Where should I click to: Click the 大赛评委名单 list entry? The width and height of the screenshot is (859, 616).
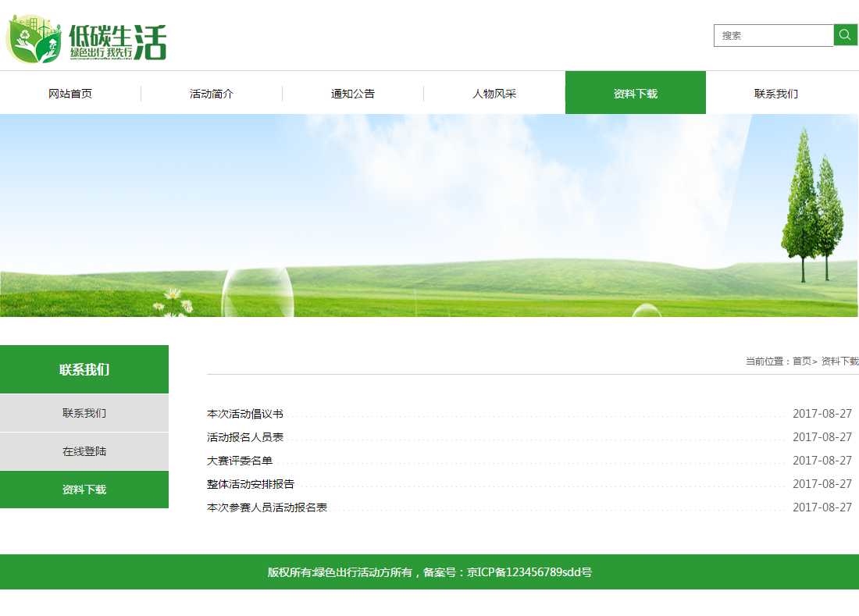pos(240,461)
